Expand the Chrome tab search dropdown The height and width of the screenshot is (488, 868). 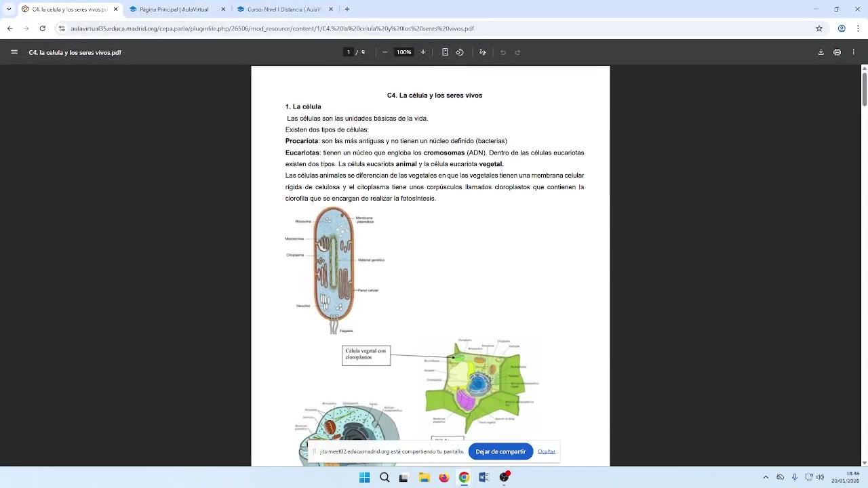(9, 9)
